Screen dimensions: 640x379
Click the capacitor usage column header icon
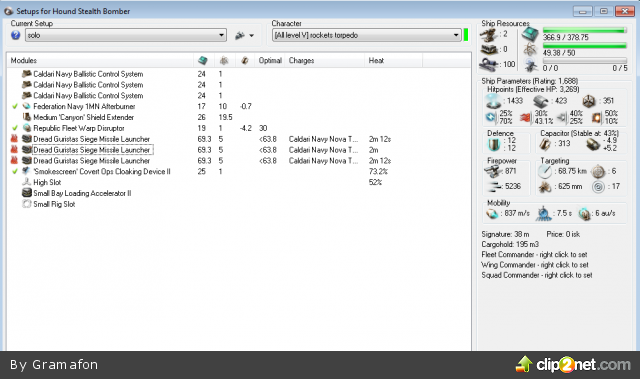tap(244, 60)
